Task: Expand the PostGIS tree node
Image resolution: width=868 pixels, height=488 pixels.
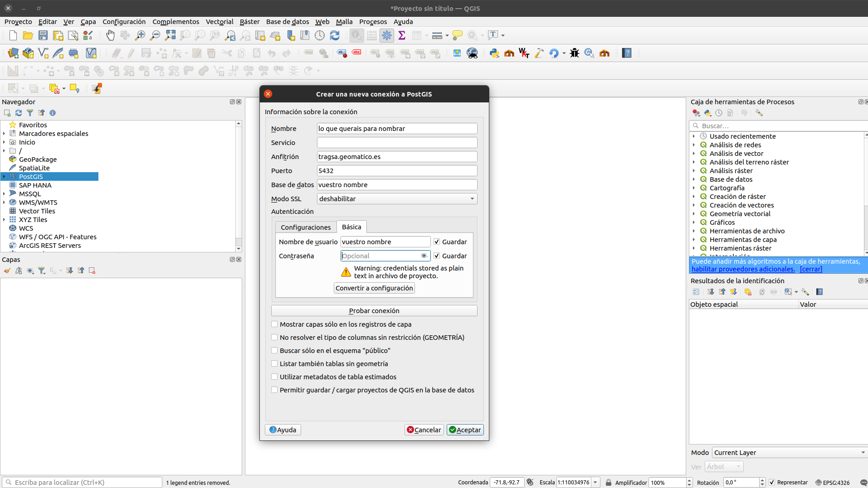Action: 4,177
